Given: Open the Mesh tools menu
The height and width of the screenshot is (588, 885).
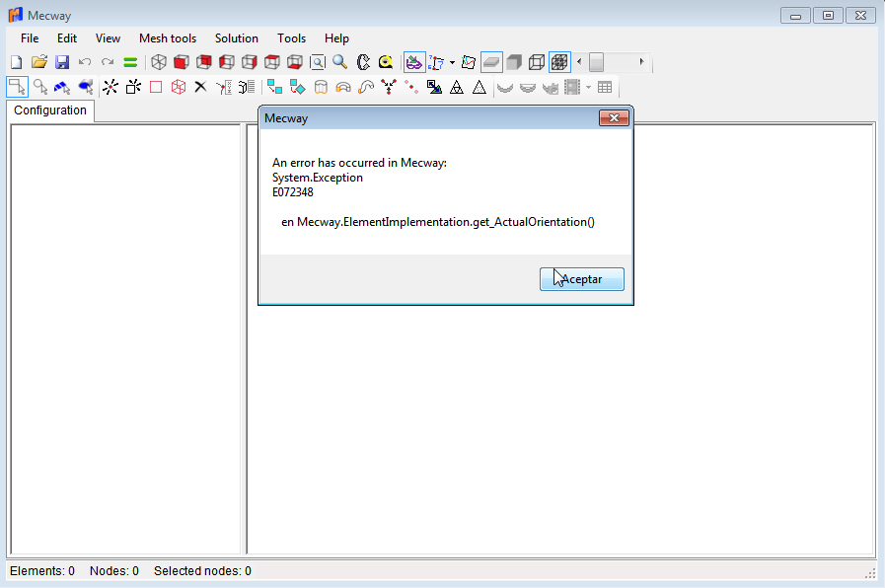Looking at the screenshot, I should 168,38.
